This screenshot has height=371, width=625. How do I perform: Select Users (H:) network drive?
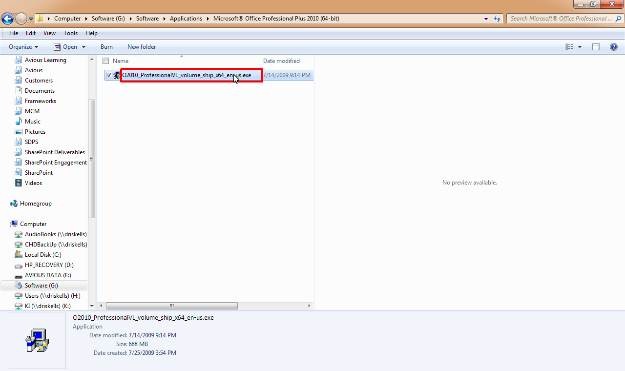tap(52, 296)
